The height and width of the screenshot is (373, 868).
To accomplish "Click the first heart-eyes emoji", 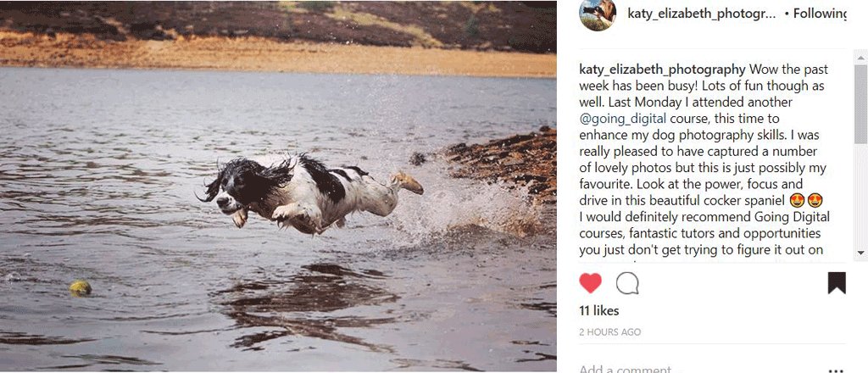I will [x=798, y=200].
